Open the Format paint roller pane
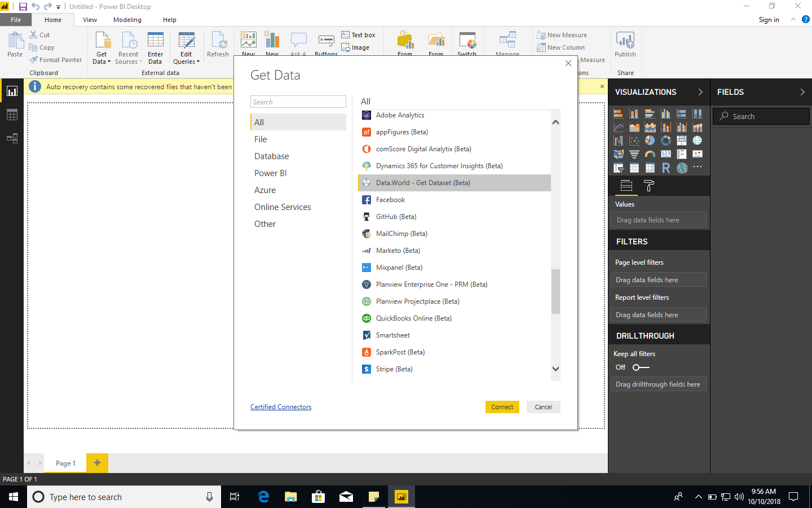 click(x=648, y=186)
